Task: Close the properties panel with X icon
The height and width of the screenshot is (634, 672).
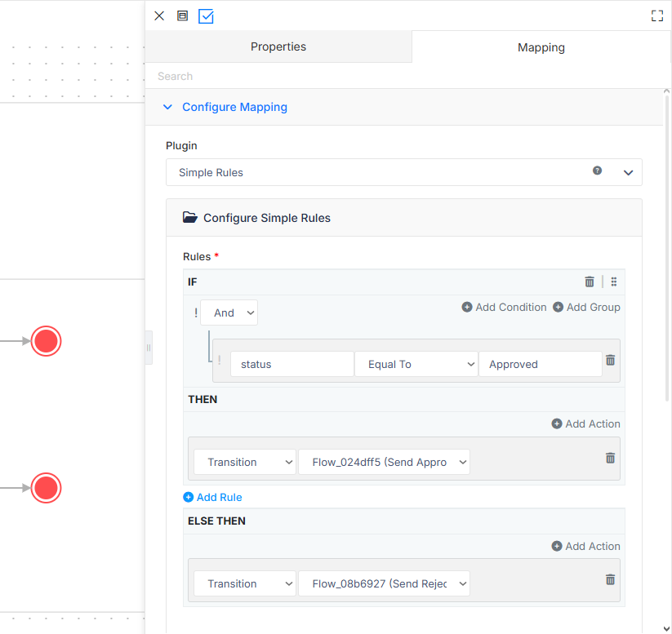Action: 159,16
